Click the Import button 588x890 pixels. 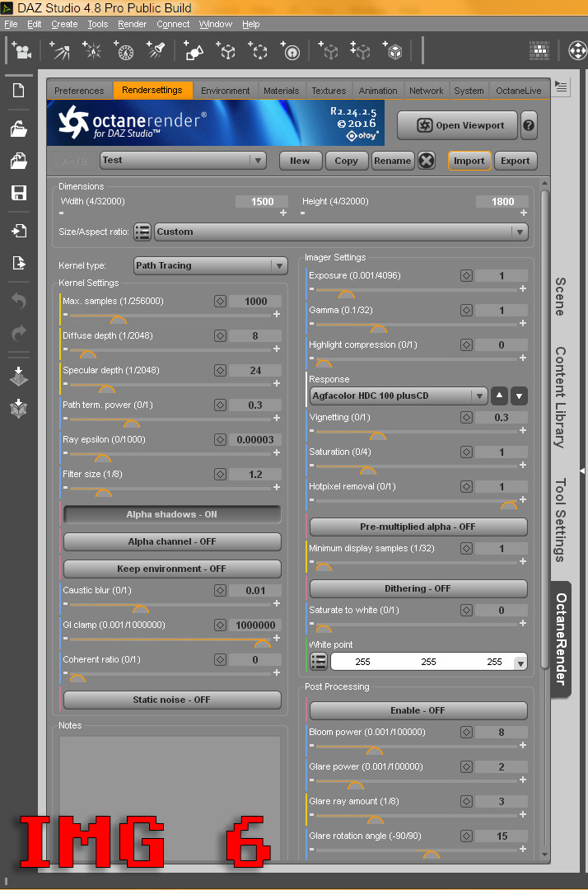[x=469, y=161]
